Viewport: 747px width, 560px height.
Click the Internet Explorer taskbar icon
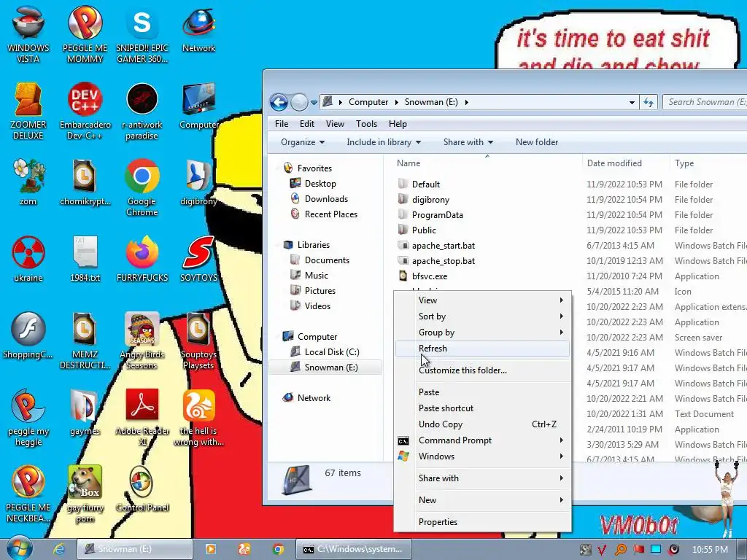59,549
